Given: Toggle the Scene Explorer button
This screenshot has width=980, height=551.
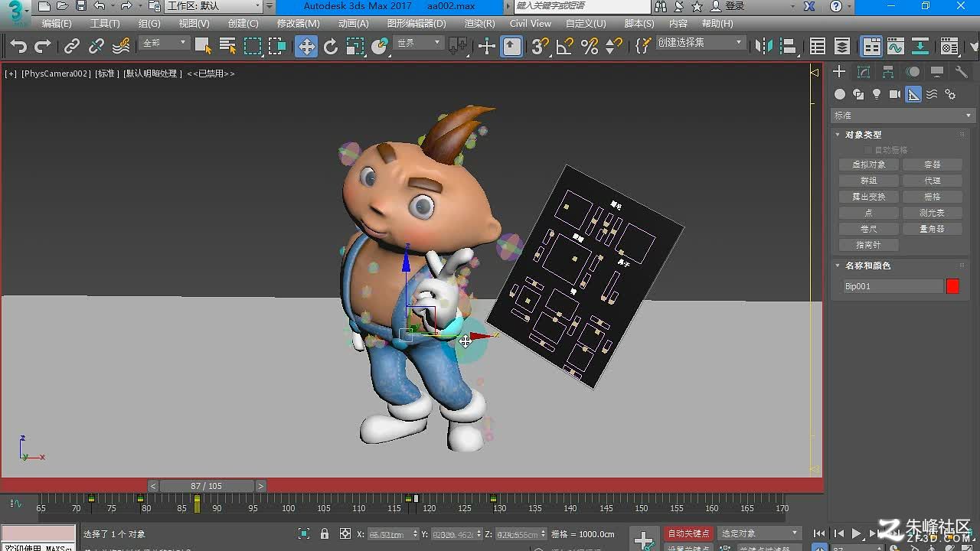Looking at the screenshot, I should pos(818,47).
